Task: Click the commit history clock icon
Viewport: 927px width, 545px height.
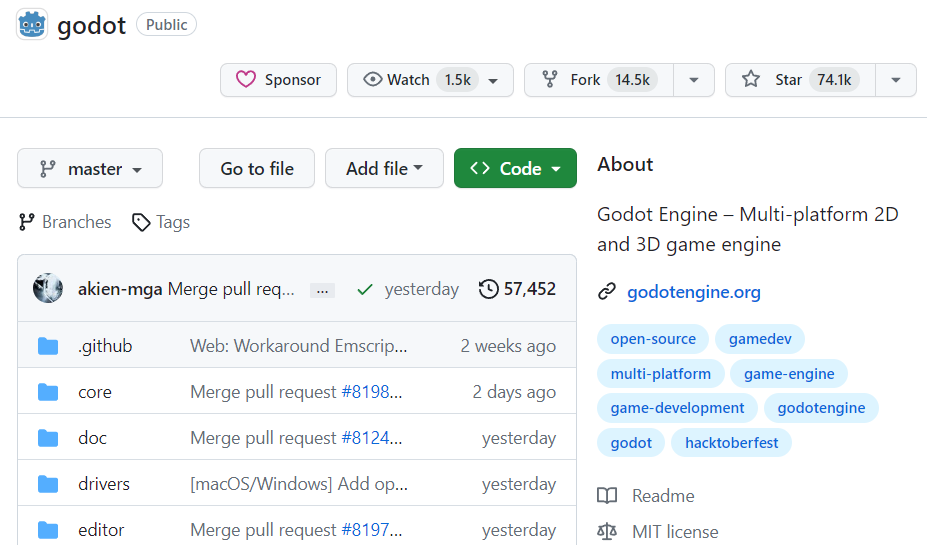Action: point(488,289)
